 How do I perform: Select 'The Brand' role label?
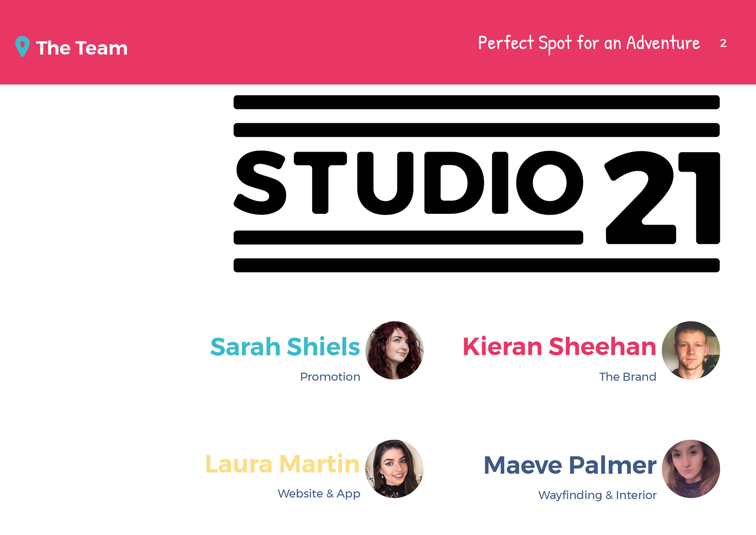point(628,377)
